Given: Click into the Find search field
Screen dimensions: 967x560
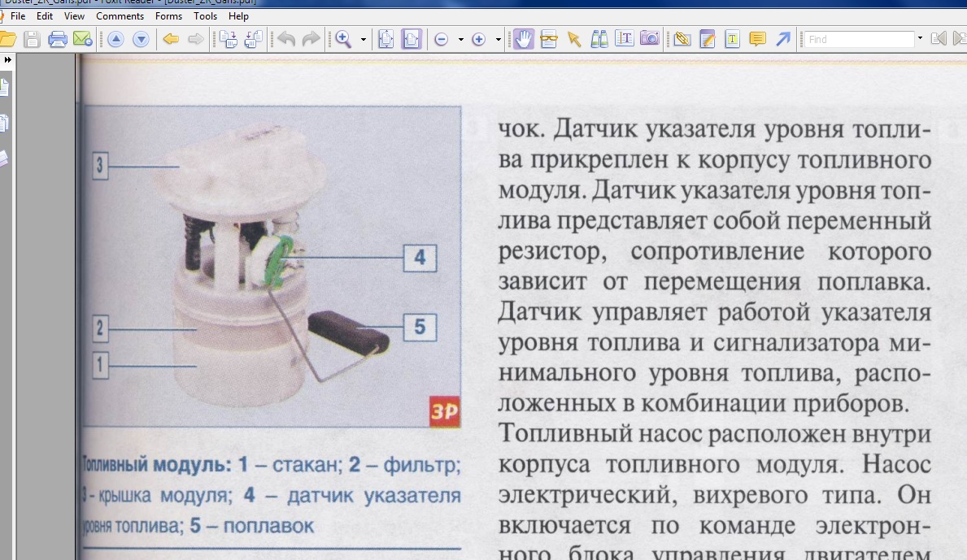Looking at the screenshot, I should click(x=859, y=40).
